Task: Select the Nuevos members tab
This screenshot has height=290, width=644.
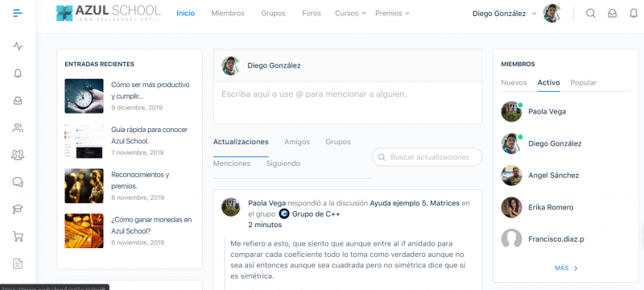Action: tap(514, 82)
